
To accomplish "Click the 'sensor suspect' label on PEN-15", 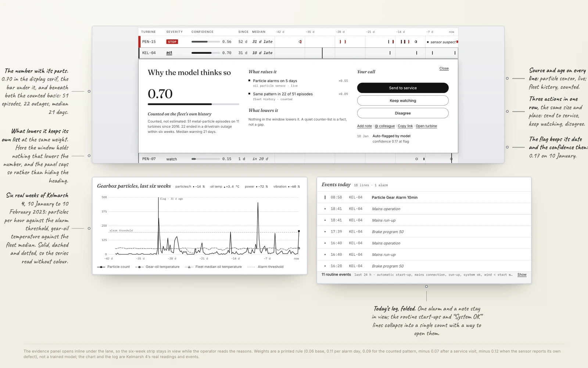I will point(443,42).
